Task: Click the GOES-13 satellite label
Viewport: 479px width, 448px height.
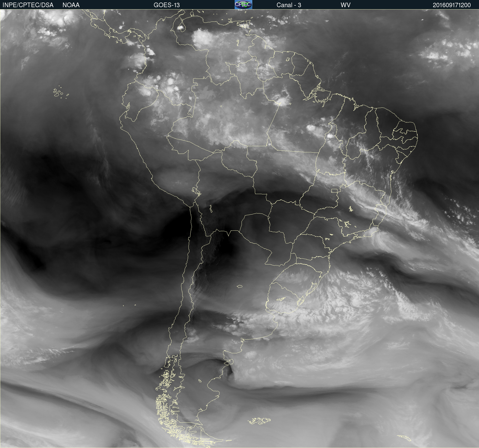Action: pos(166,5)
